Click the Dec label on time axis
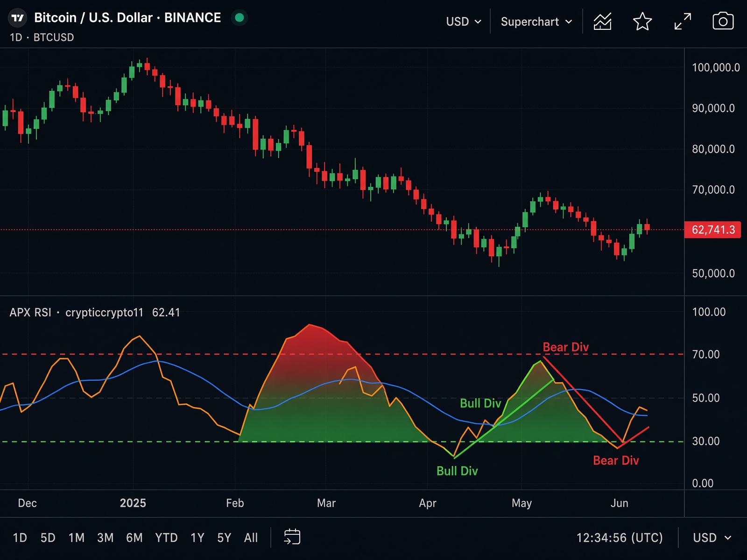747x560 pixels. click(x=27, y=503)
